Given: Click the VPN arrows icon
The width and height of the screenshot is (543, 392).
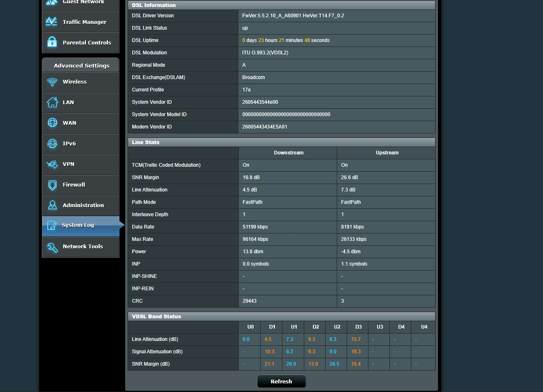Looking at the screenshot, I should click(52, 164).
